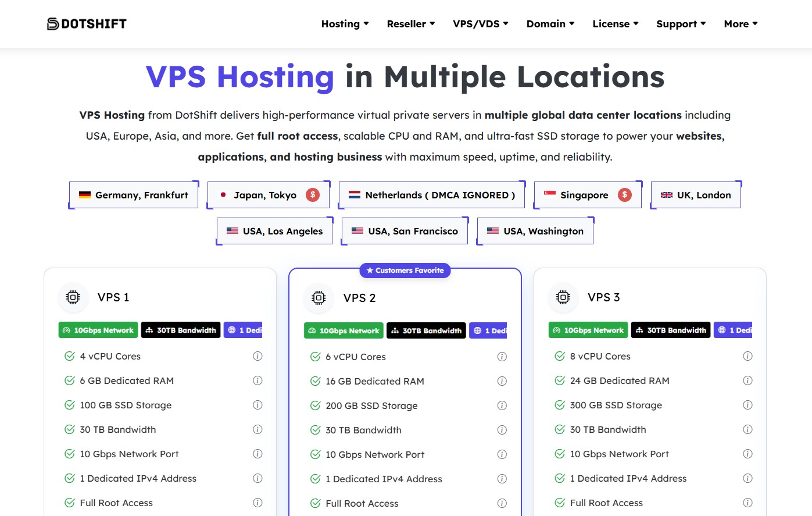
Task: Click VPS 1 30TB Bandwidth badge
Action: click(181, 330)
